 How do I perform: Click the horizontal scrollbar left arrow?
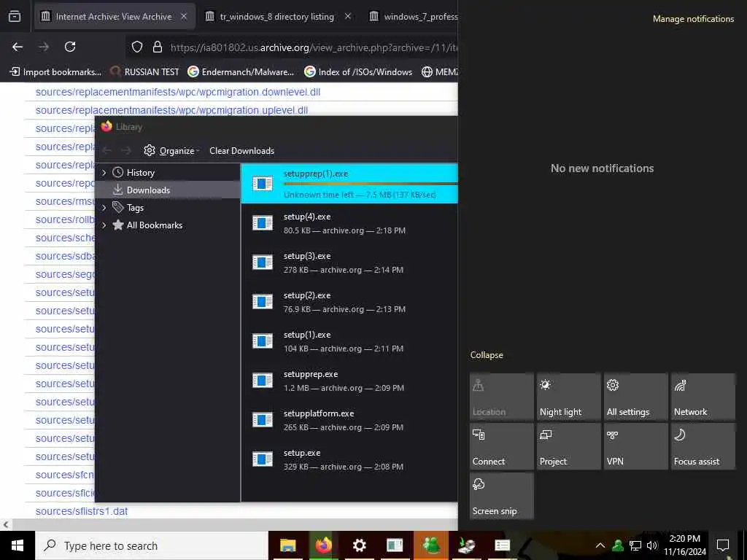[6, 525]
